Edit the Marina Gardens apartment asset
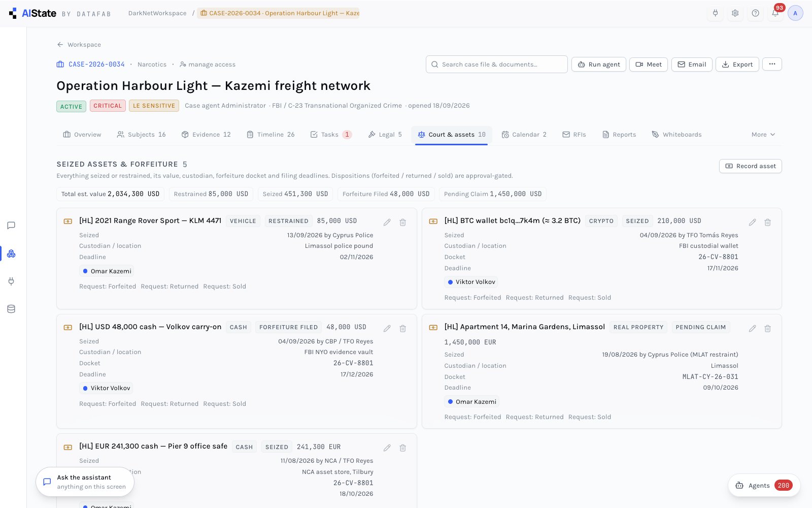Image resolution: width=812 pixels, height=508 pixels. [x=753, y=328]
